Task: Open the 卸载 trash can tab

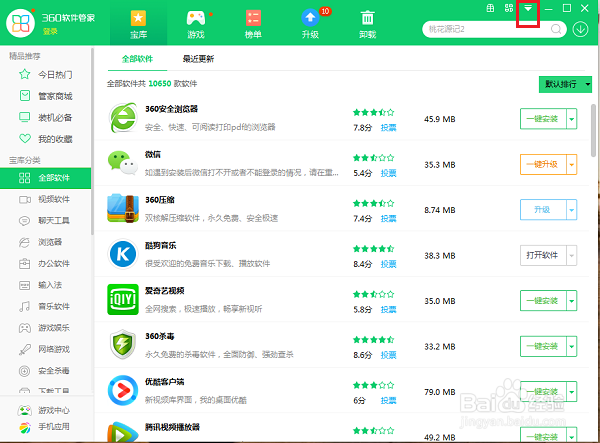Action: pos(367,24)
